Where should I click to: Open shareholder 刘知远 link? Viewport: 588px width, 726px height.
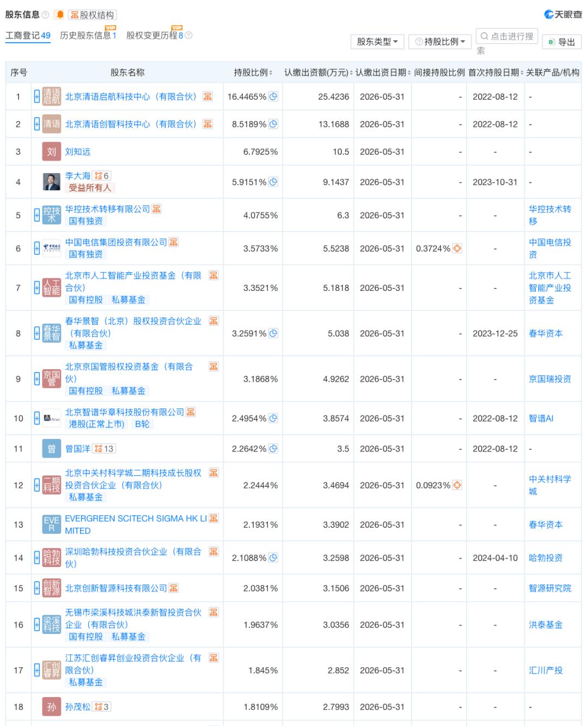(x=78, y=152)
